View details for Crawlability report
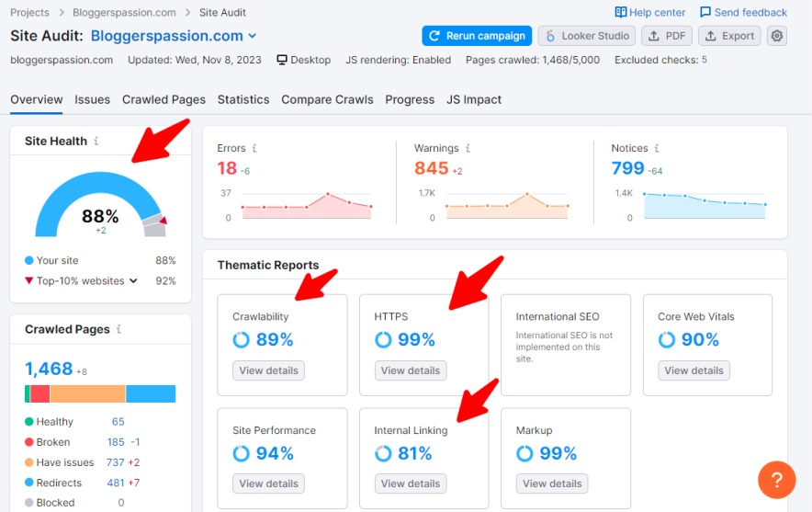Viewport: 812px width, 512px height. 268,370
